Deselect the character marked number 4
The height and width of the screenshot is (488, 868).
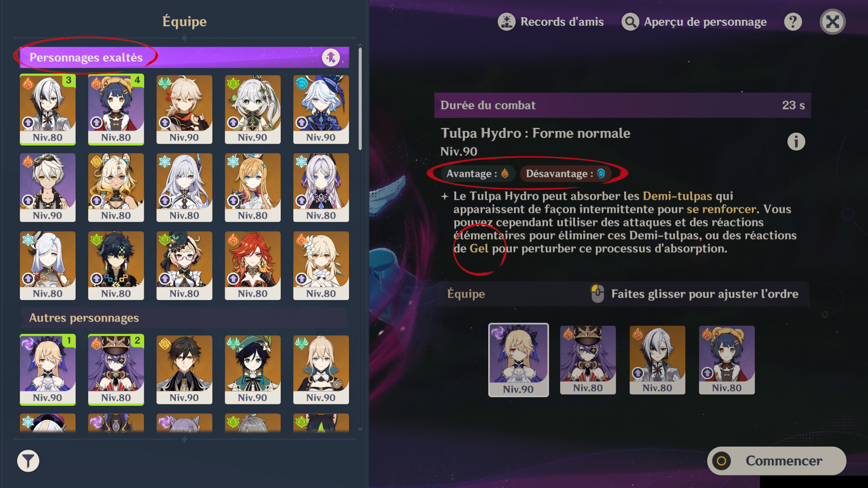point(116,109)
